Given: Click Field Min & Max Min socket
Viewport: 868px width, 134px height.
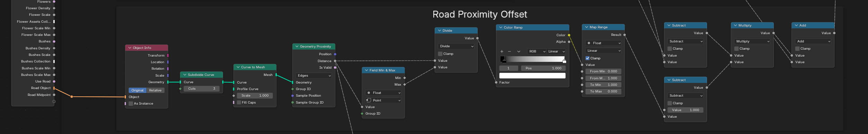Looking at the screenshot, I should point(405,78).
